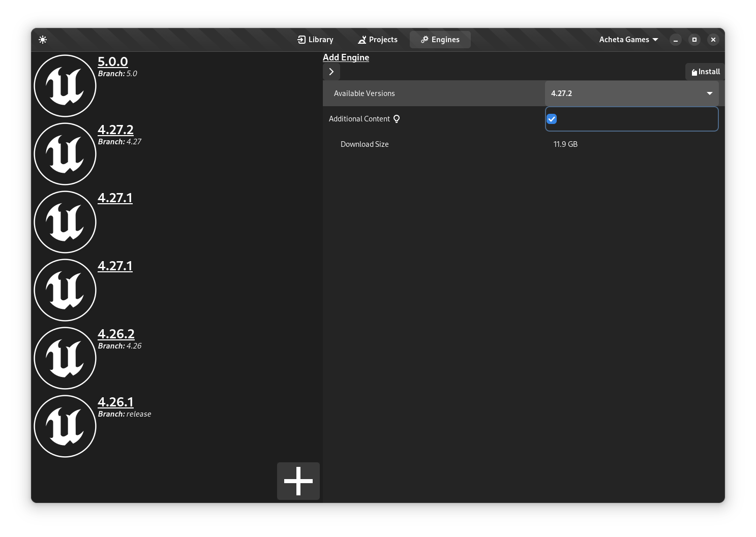Toggle the light/dark theme sun icon
The image size is (756, 537).
pyautogui.click(x=43, y=40)
